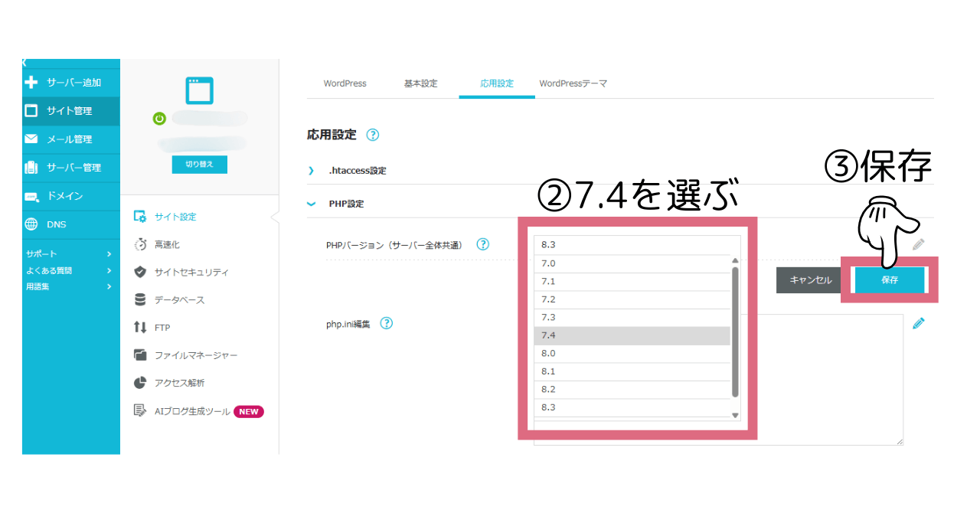Select the DNS globe icon
Viewport: 980px width, 513px height.
click(31, 224)
